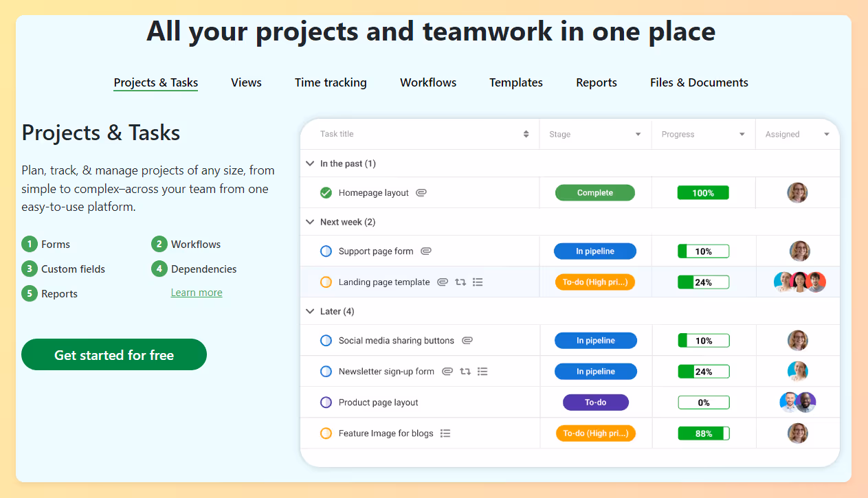Screen dimensions: 868x498
Task: Toggle completed checkmark on Homepage layout task
Action: click(x=326, y=193)
